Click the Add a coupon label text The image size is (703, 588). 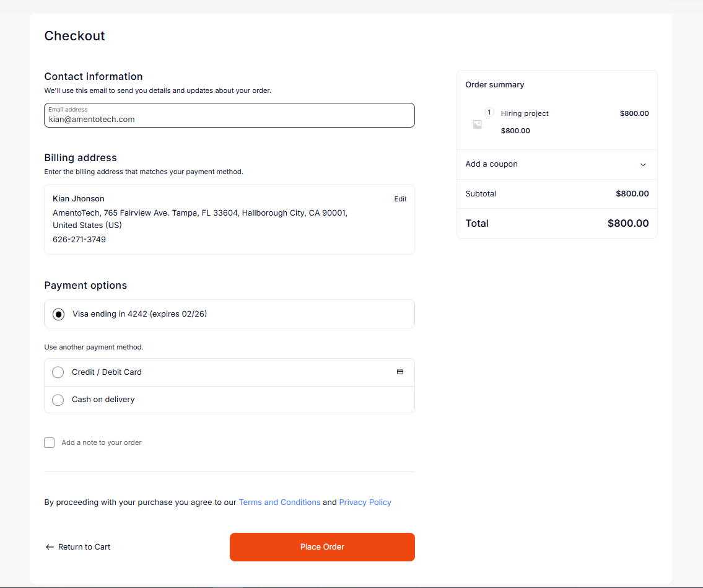click(491, 164)
